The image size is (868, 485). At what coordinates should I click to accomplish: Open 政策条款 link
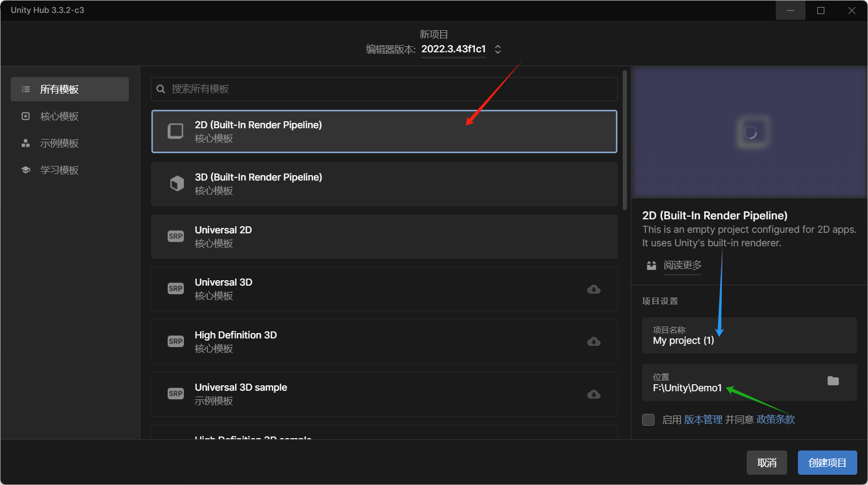[x=775, y=420]
